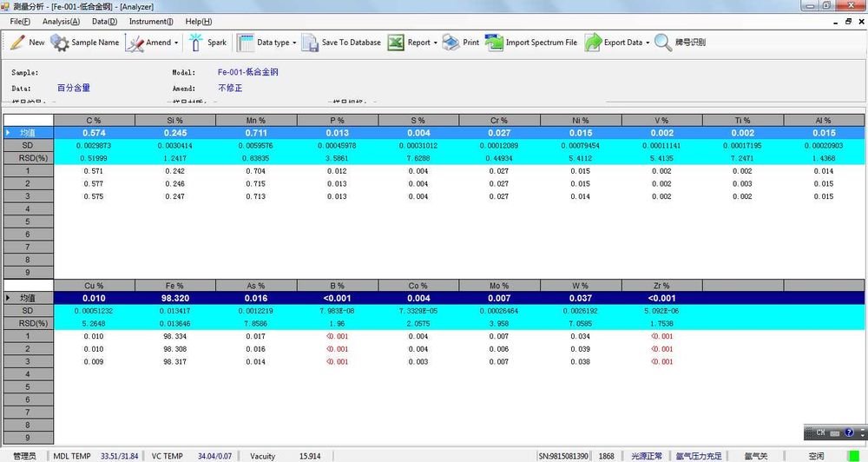Open the Help menu
Screen dimensions: 868x462
point(198,21)
